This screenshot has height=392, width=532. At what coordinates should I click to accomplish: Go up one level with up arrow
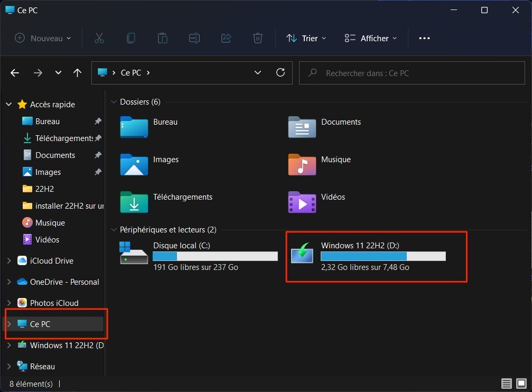[x=77, y=72]
